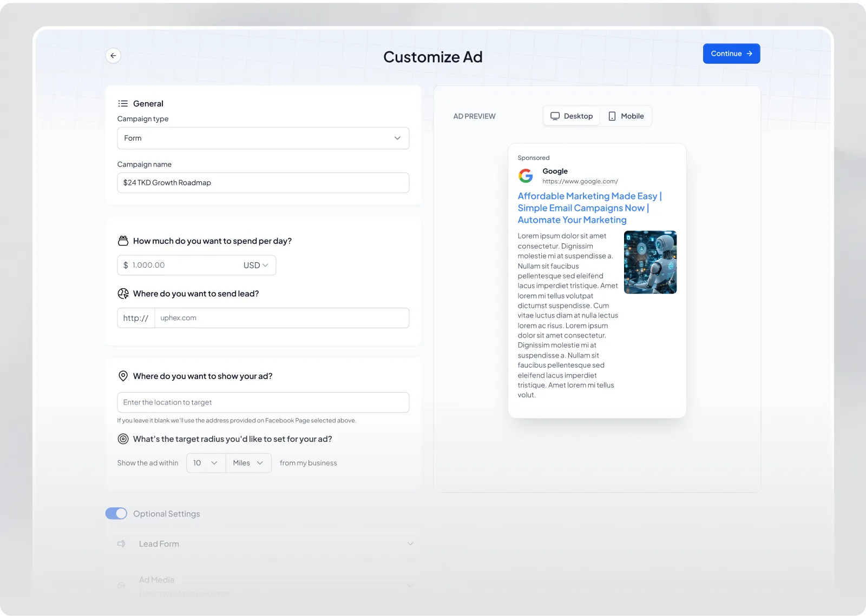Switch to Mobile preview tab
866x616 pixels.
(626, 116)
